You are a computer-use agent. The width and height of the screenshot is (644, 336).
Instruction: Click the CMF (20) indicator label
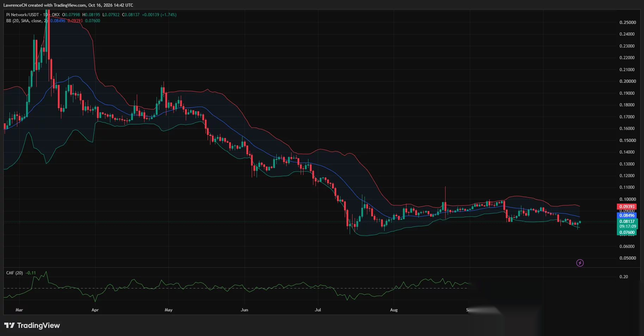pos(14,273)
